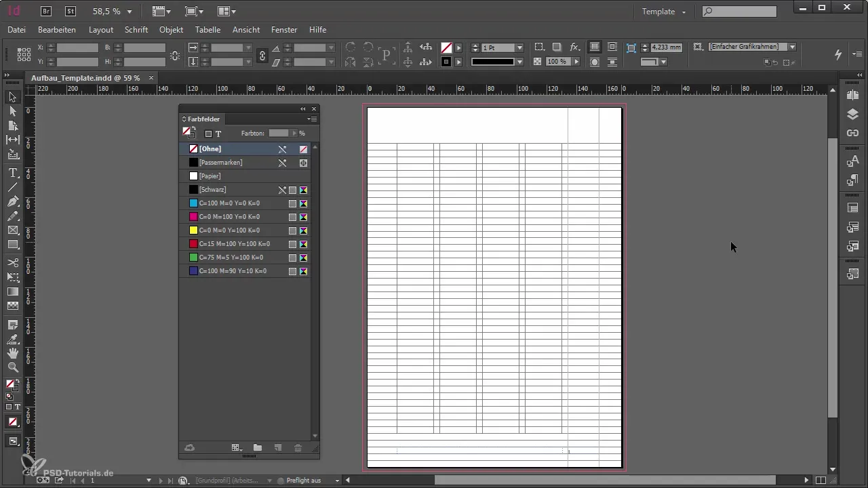Open zoom level dropdown 58,5 %
Image resolution: width=868 pixels, height=488 pixels.
(130, 12)
